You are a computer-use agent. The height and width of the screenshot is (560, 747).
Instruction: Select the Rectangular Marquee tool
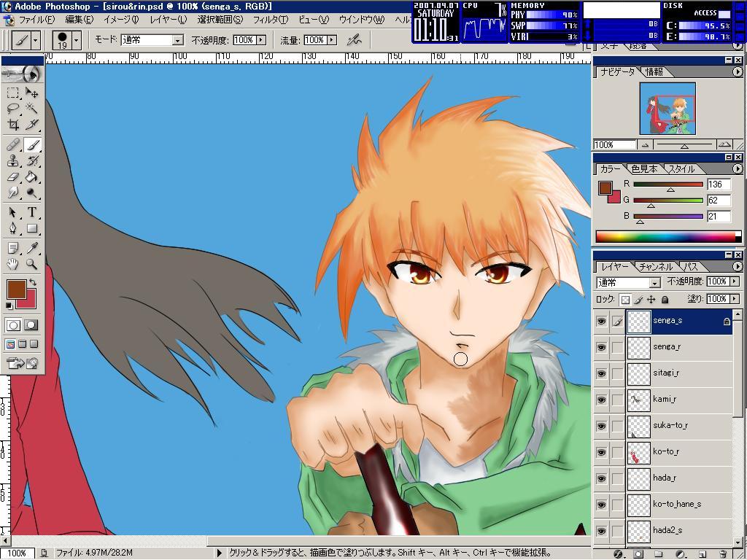pos(13,92)
